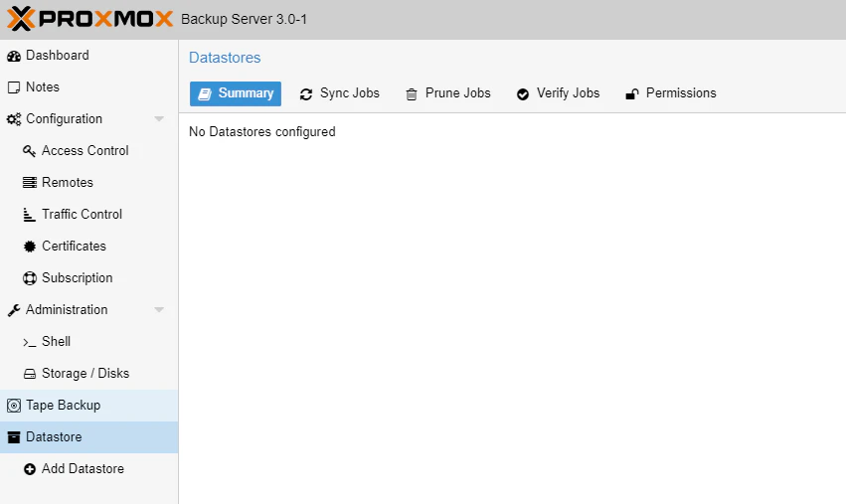846x504 pixels.
Task: Collapse the Configuration section arrow
Action: pyautogui.click(x=159, y=119)
